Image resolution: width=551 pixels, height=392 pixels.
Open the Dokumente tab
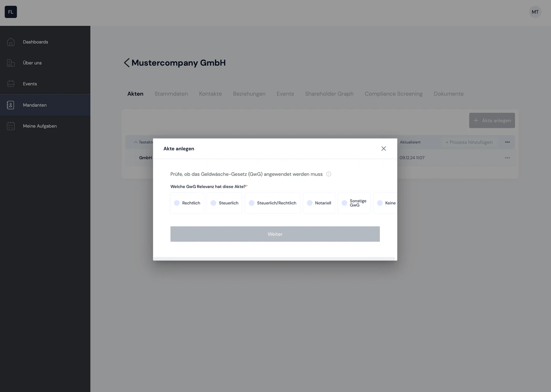[x=448, y=94]
